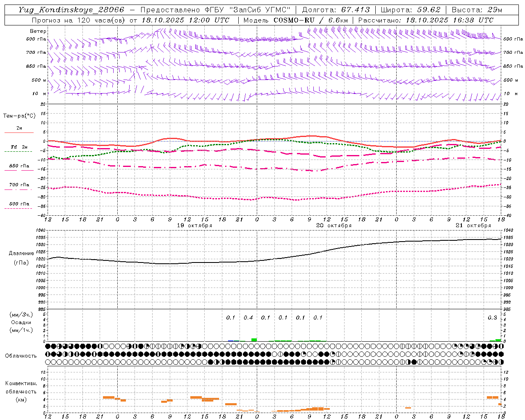Image resolution: width=525 pixels, height=420 pixels.
Task: Click the Тем-ра(°C) temperature panel label
Action: (x=19, y=116)
